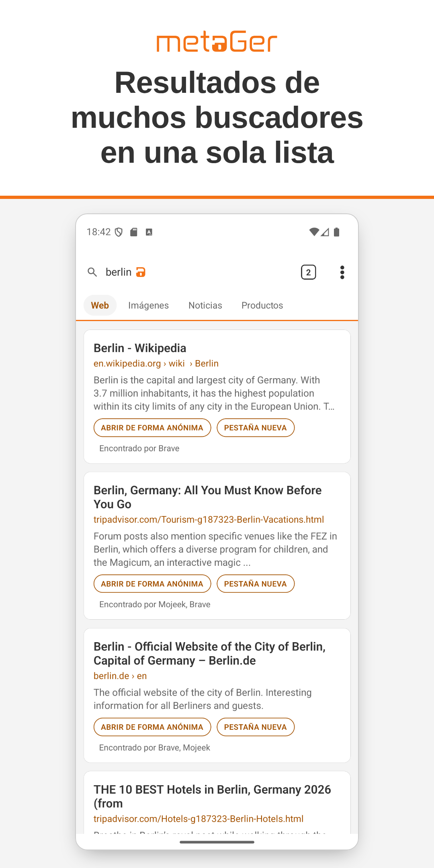Switch to the Noticias tab
The height and width of the screenshot is (868, 434).
coord(205,305)
